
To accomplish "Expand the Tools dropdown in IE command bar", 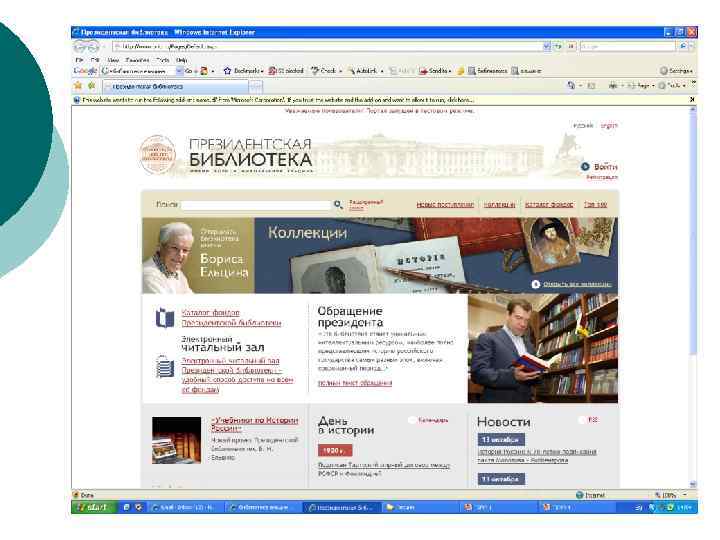I will [684, 86].
